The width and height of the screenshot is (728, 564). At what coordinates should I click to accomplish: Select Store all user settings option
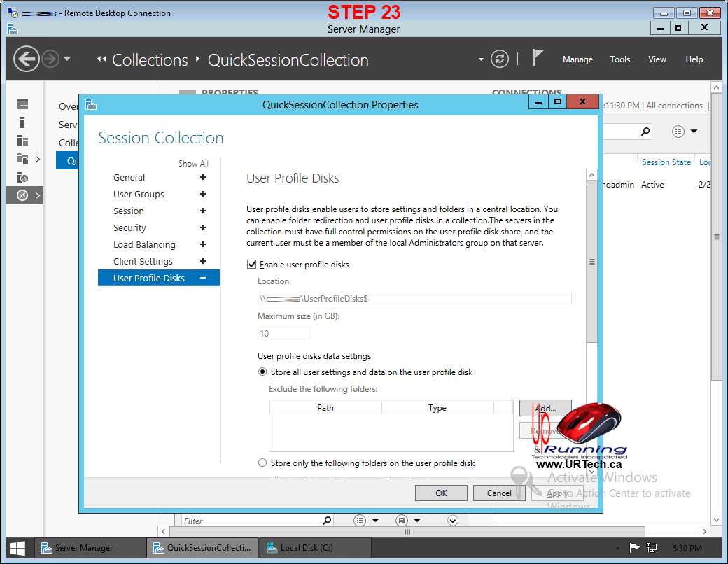click(x=263, y=372)
